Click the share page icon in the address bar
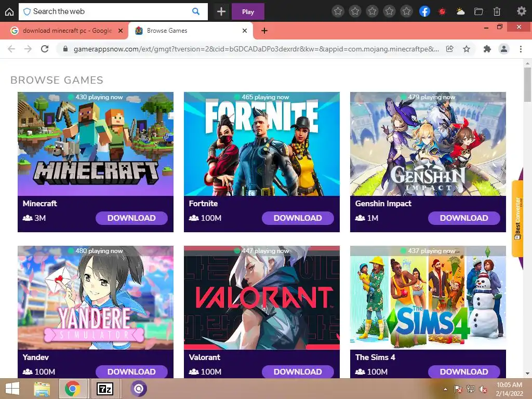 tap(449, 49)
